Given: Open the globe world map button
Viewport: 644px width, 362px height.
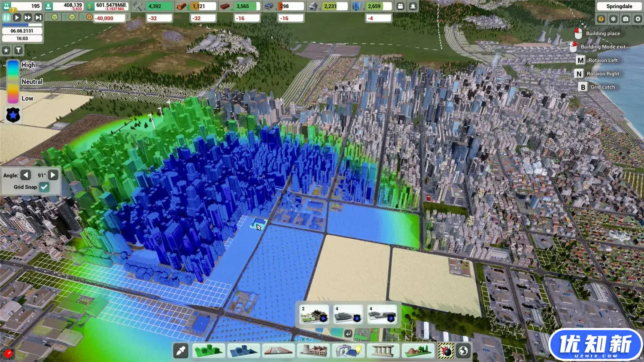Looking at the screenshot, I should (x=463, y=351).
